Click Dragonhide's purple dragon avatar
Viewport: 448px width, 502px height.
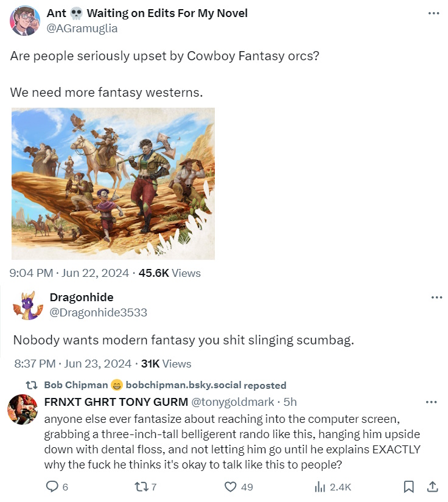[x=27, y=305]
